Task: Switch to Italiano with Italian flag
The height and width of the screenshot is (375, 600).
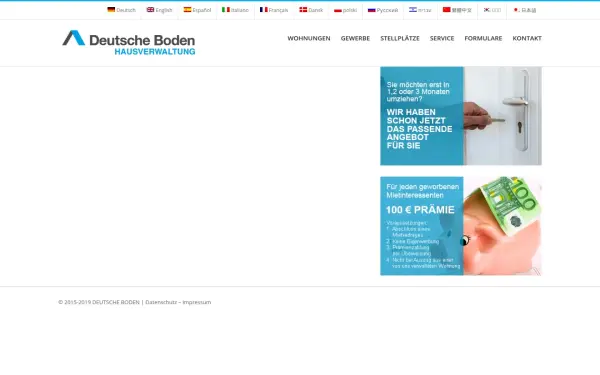Action: click(235, 10)
